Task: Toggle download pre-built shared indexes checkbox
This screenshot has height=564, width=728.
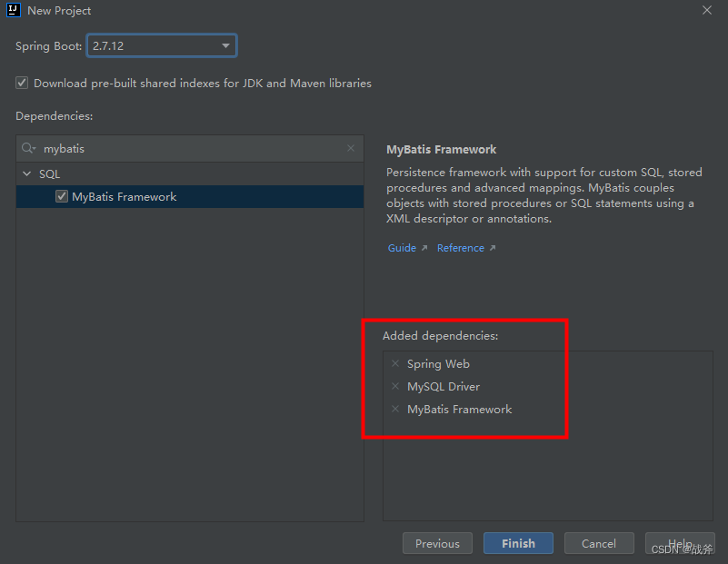Action: point(22,83)
